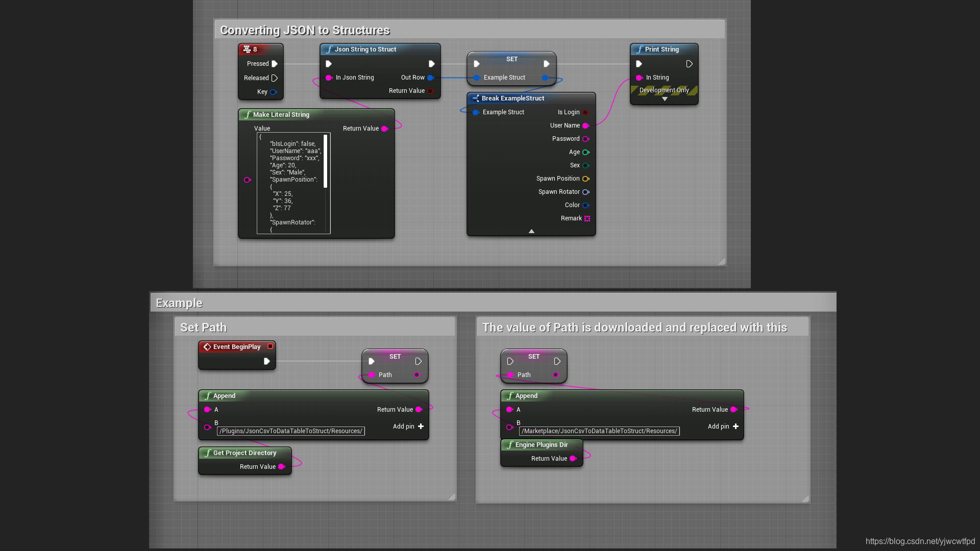This screenshot has width=980, height=551.
Task: Expand the Print String advanced options arrow
Action: click(x=665, y=99)
